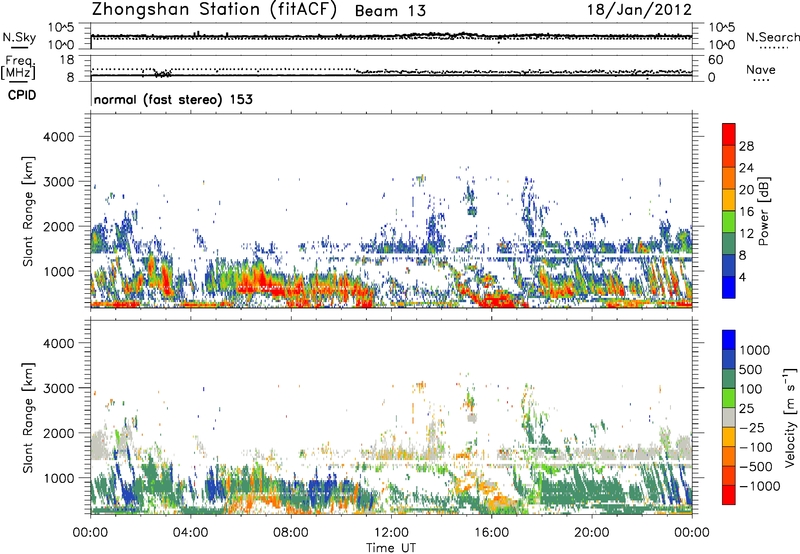Click the blue 4 dB power swatch
Screen dimensions: 800x554
click(729, 287)
